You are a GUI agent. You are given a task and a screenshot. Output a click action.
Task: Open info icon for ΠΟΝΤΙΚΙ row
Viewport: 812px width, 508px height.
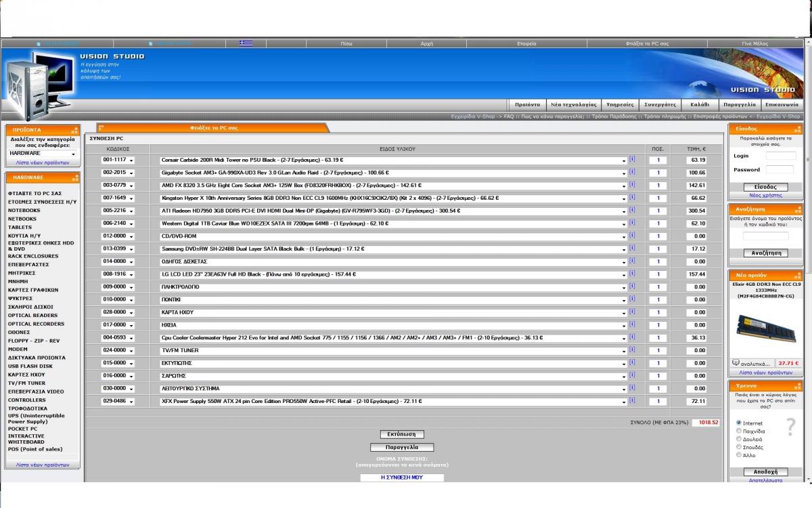[632, 299]
